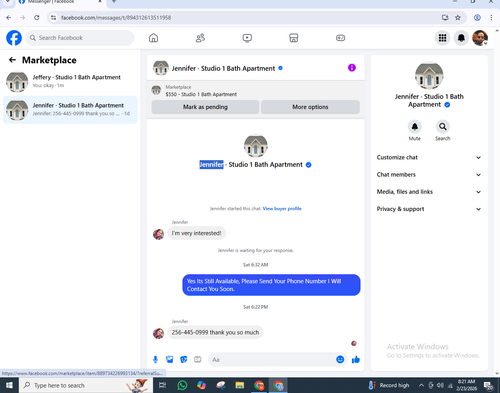500x393 pixels.
Task: Click the browser address bar URL
Action: (x=116, y=18)
